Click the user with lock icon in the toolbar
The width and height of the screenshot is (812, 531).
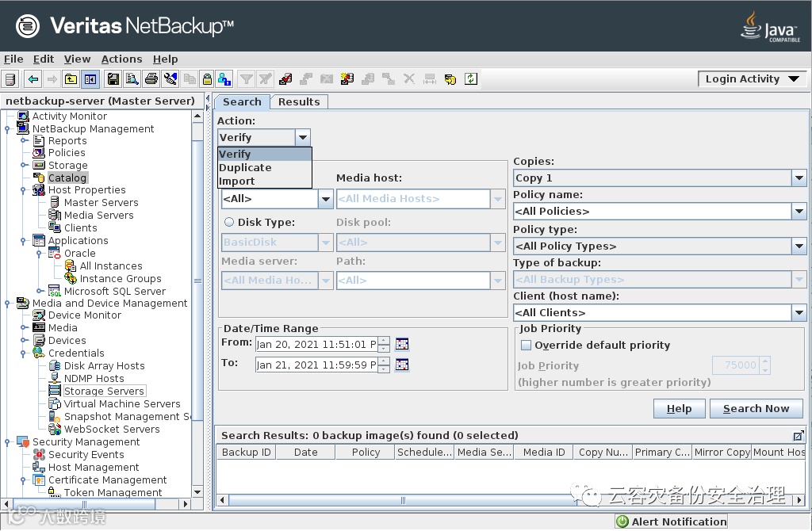click(224, 79)
